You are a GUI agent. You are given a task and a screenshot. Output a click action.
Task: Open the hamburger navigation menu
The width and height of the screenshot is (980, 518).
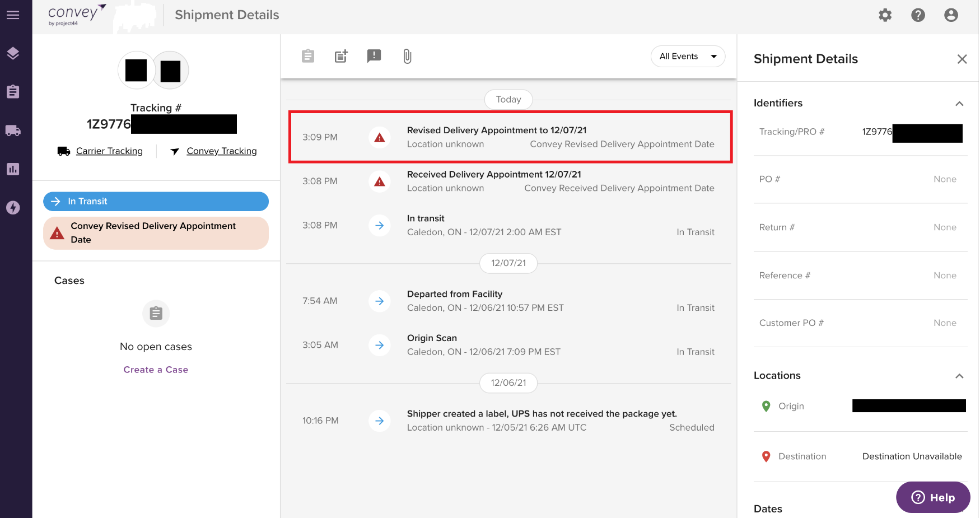coord(13,15)
